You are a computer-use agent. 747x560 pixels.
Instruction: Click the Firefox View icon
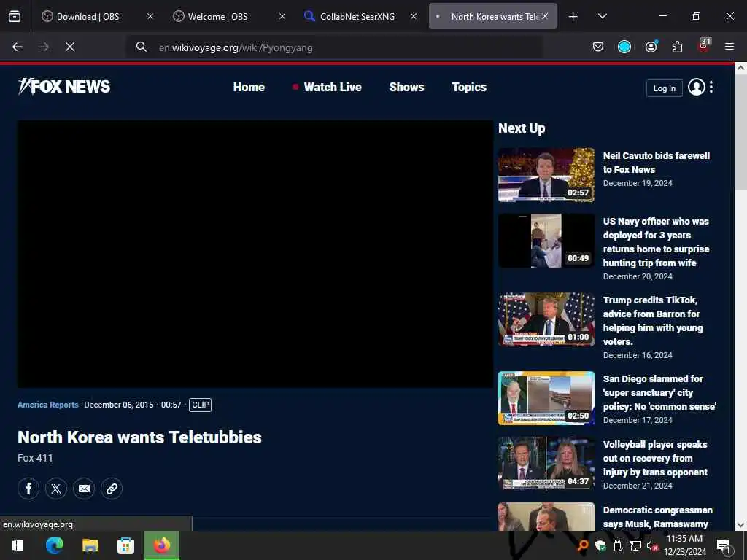pyautogui.click(x=15, y=16)
